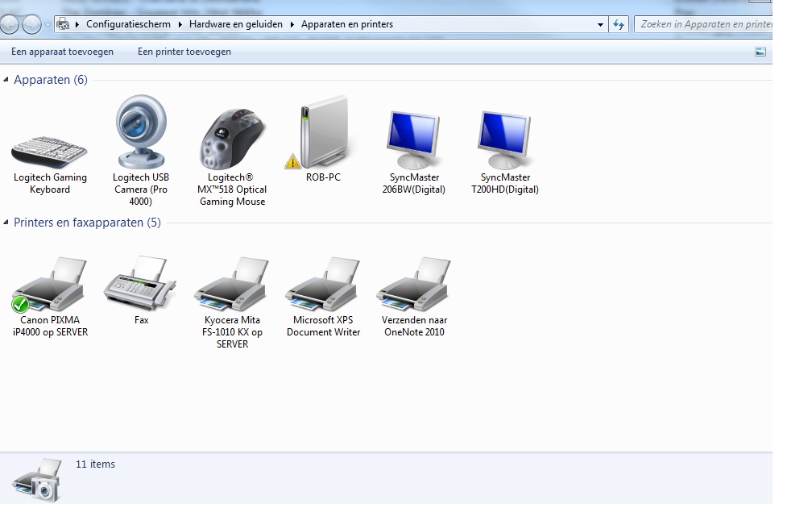The width and height of the screenshot is (812, 508).
Task: Open the recent pages dropdown next to Forward
Action: point(48,24)
